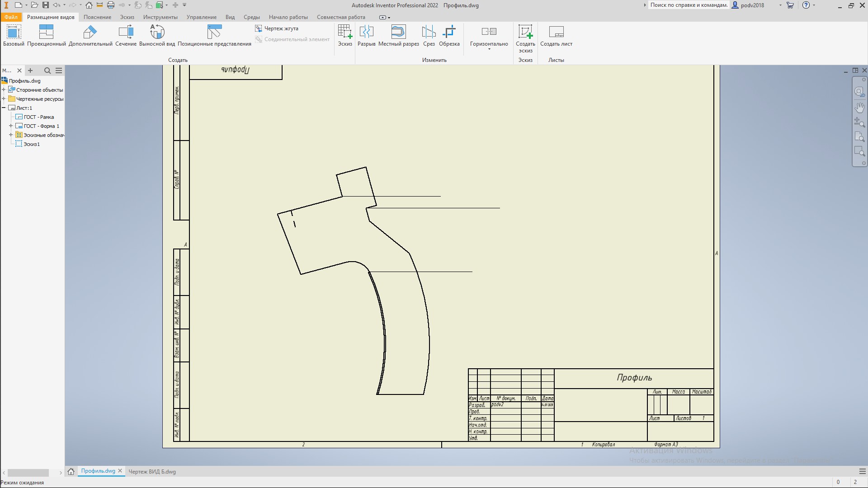Click the Base view (Базовый) icon
Image resolution: width=868 pixels, height=488 pixels.
coord(14,32)
